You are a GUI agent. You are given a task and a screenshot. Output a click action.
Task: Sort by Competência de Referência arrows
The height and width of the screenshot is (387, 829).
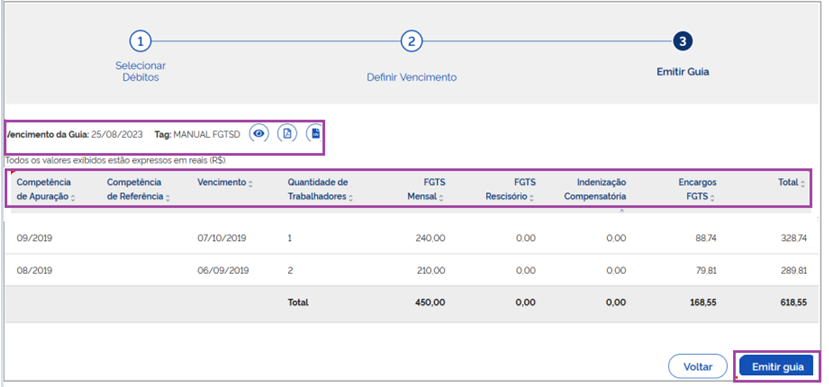point(168,198)
